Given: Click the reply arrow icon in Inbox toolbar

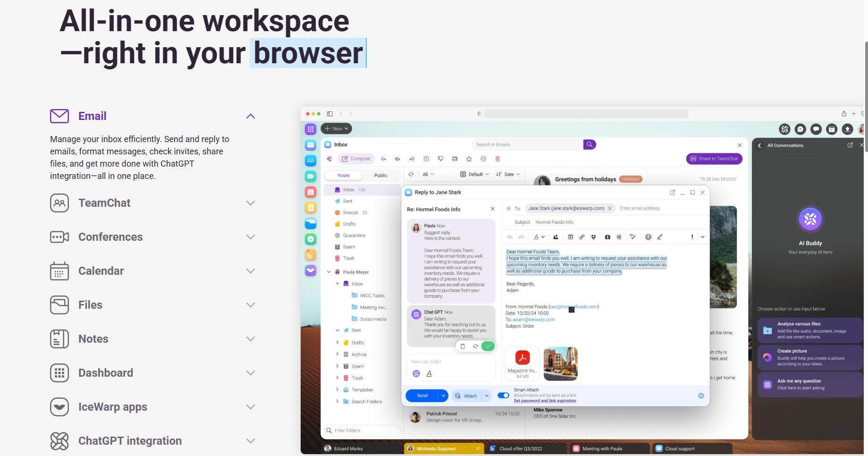Looking at the screenshot, I should 383,159.
